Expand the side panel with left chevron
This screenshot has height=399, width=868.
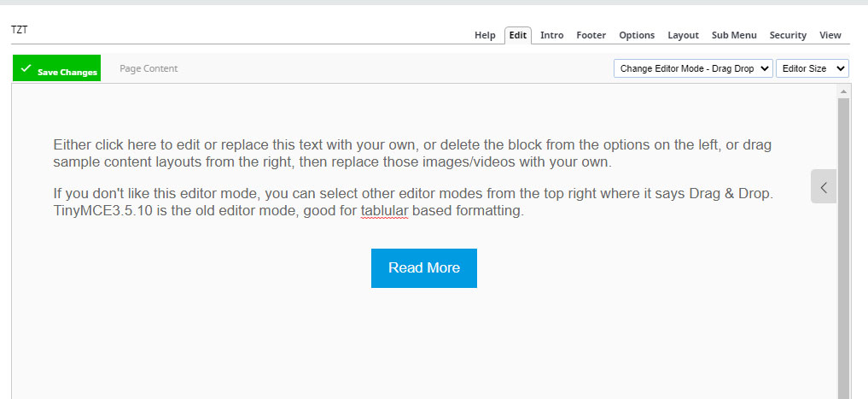[824, 187]
